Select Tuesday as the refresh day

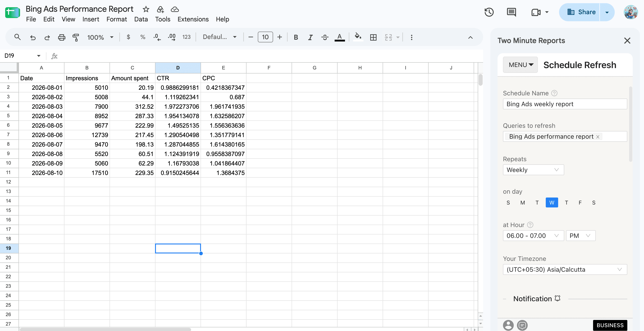[x=537, y=202]
